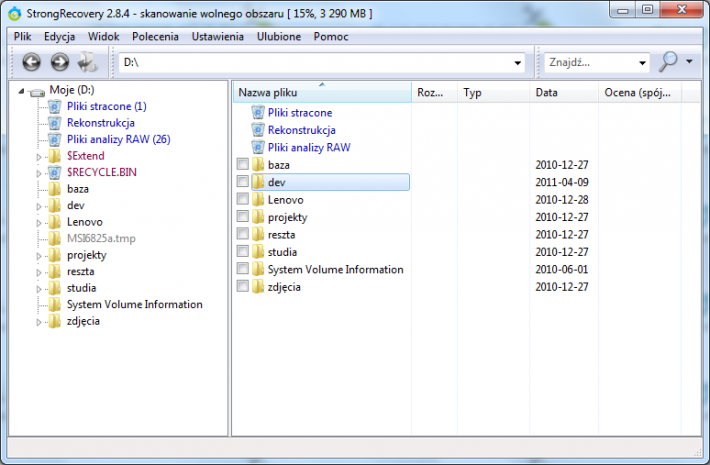The height and width of the screenshot is (465, 710).
Task: Click the Lenovo folder icon in list
Action: (258, 200)
